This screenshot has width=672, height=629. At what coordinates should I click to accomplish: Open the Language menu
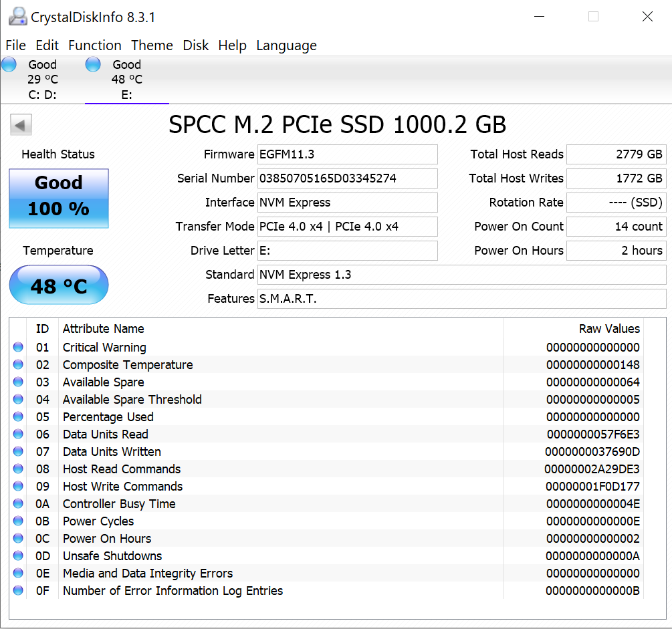[x=286, y=45]
